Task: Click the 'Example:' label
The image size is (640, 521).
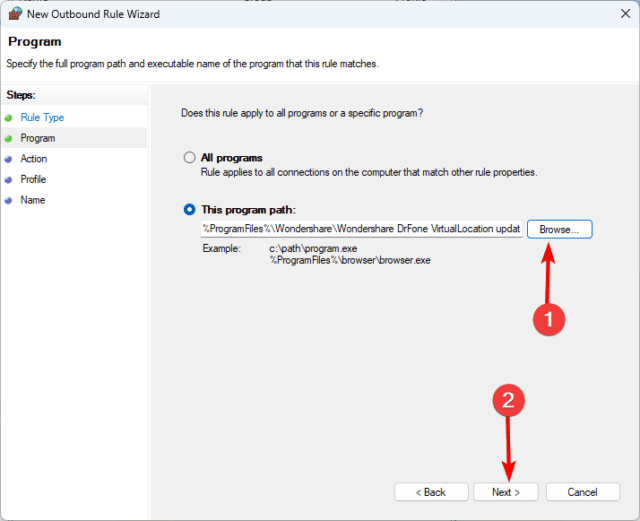Action: pos(222,248)
